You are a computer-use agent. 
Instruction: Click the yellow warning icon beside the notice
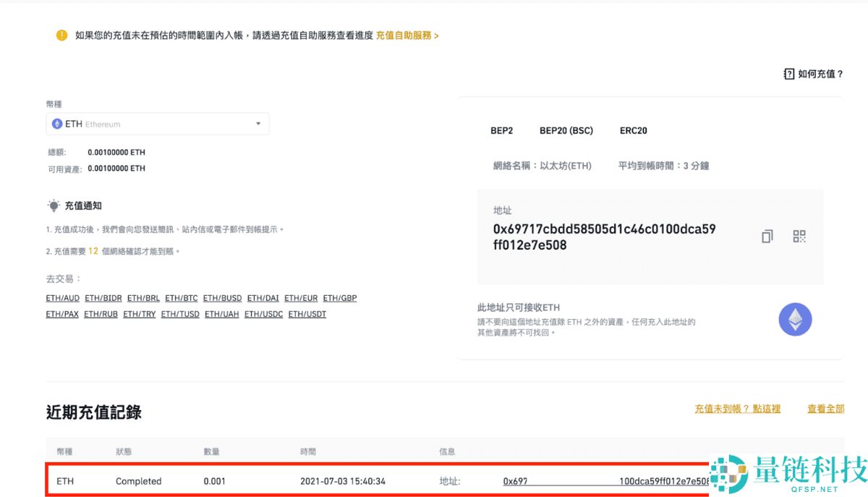61,35
